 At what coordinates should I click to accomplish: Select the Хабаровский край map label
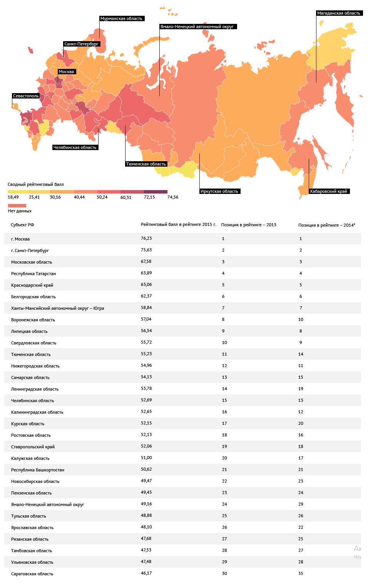[329, 191]
